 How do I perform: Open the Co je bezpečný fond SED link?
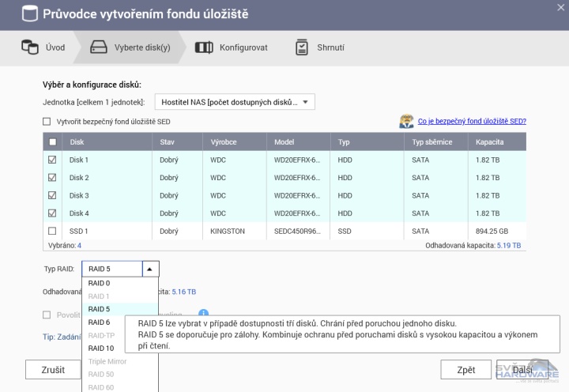(x=472, y=122)
